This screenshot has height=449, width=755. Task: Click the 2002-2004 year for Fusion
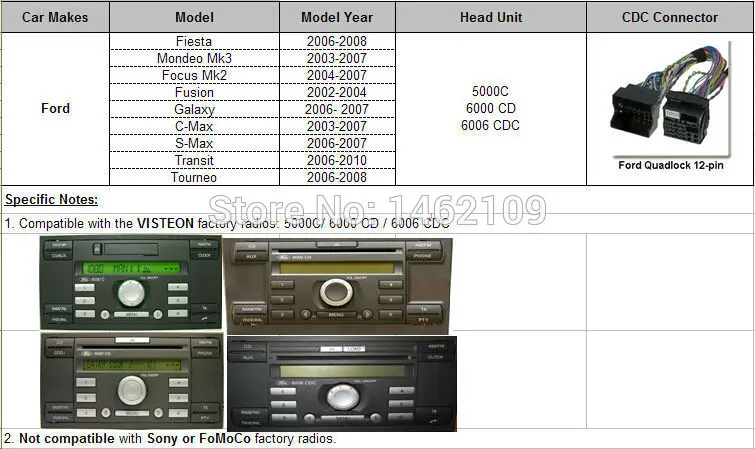tap(337, 92)
